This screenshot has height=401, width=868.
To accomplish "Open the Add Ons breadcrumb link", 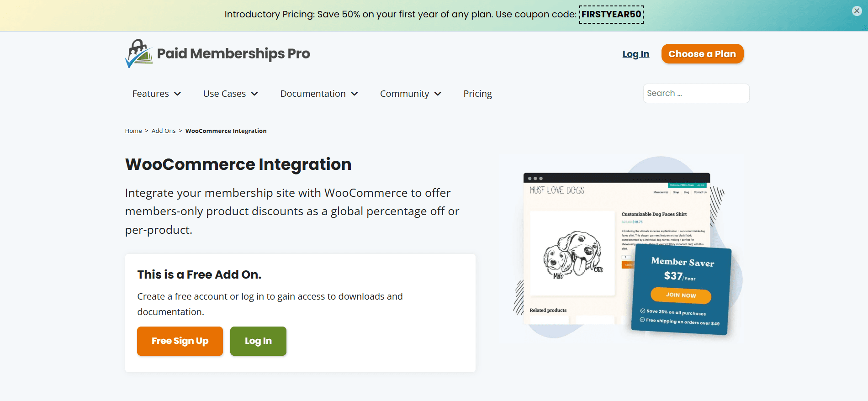I will point(163,131).
